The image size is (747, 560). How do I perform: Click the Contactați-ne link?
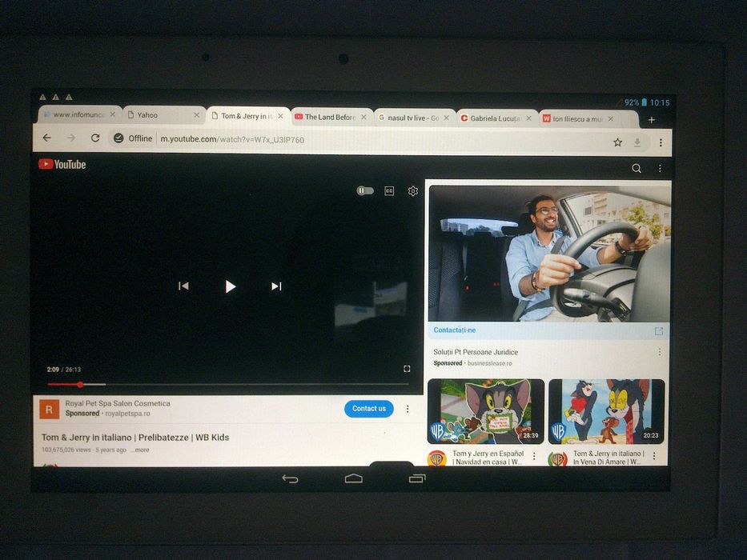tap(455, 330)
